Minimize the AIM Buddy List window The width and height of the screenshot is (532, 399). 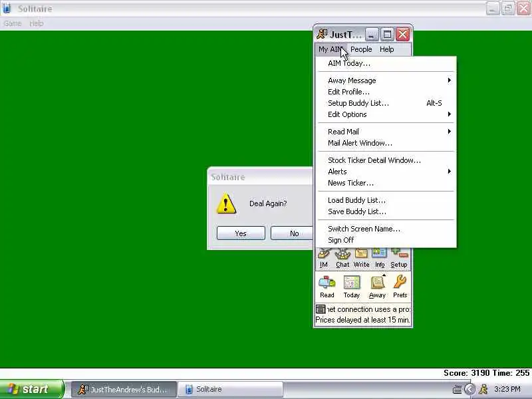(x=372, y=35)
